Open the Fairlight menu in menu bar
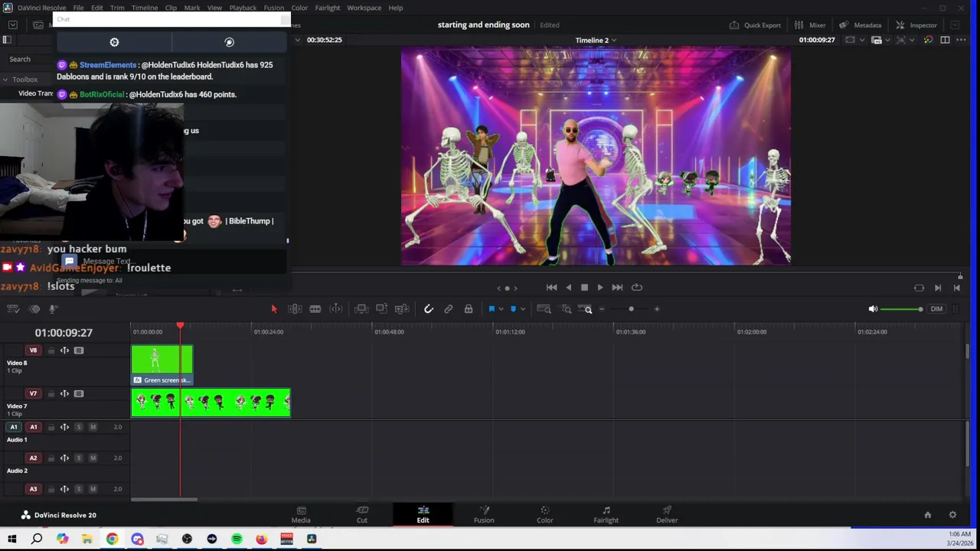The width and height of the screenshot is (980, 551). tap(327, 8)
